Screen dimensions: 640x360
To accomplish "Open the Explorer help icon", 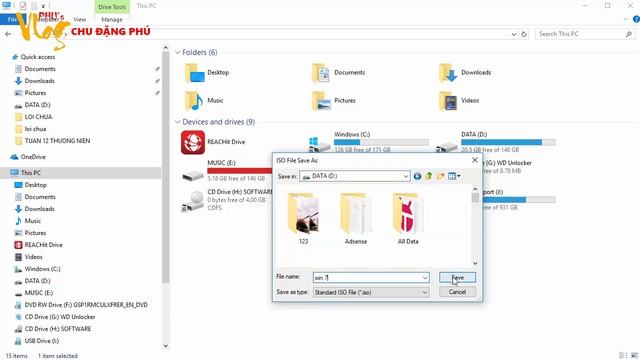I will click(636, 19).
